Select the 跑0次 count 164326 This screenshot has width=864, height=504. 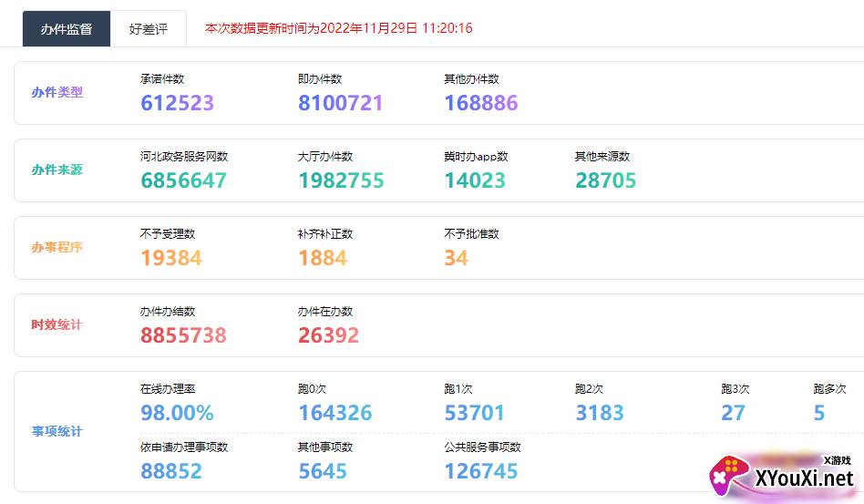334,413
